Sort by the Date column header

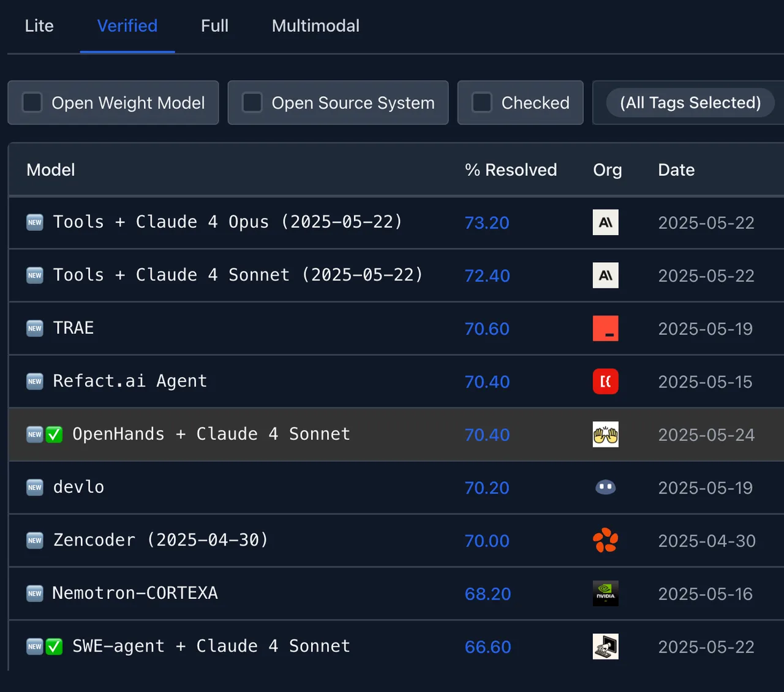click(x=676, y=170)
